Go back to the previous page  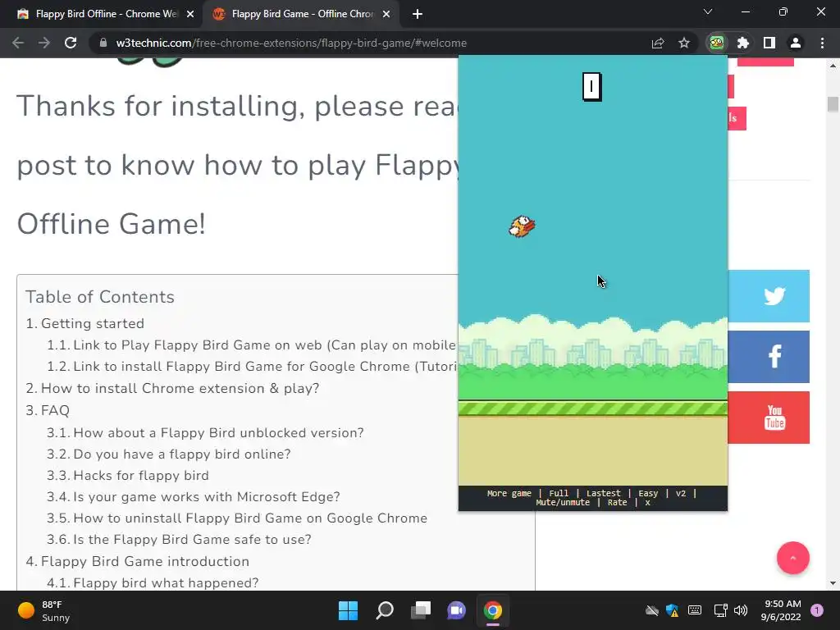pyautogui.click(x=18, y=43)
